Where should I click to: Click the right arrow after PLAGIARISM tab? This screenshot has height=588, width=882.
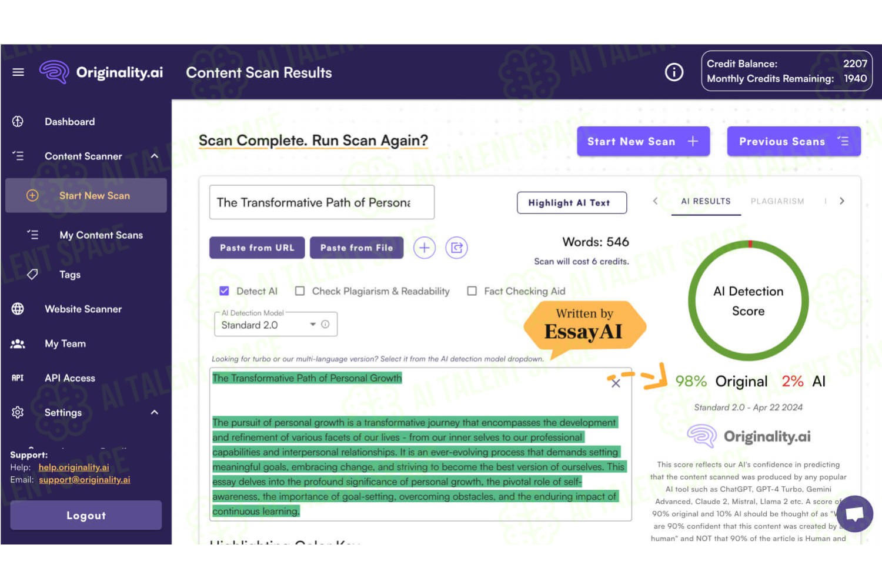point(842,201)
